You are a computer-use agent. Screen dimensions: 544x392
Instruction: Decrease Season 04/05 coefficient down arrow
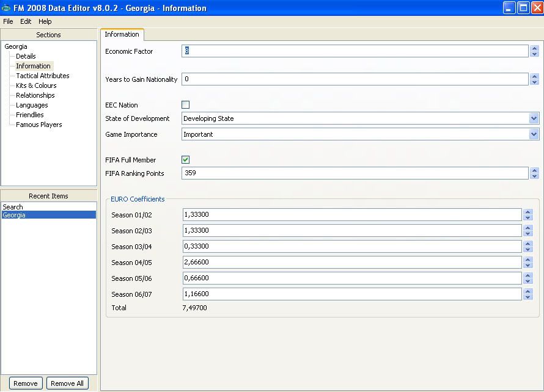[x=527, y=266]
